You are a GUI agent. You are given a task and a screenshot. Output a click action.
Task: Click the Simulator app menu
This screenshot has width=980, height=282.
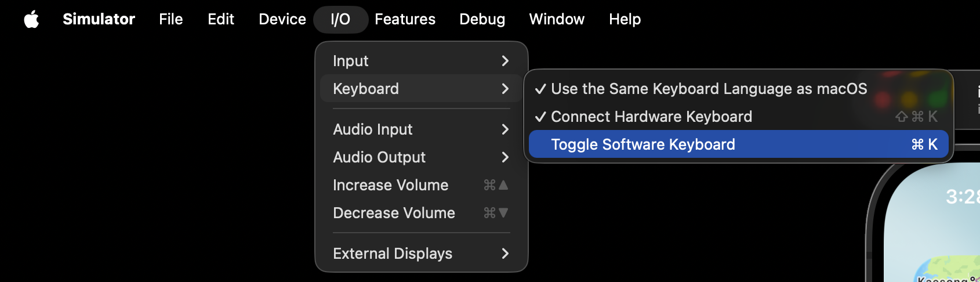pyautogui.click(x=99, y=19)
